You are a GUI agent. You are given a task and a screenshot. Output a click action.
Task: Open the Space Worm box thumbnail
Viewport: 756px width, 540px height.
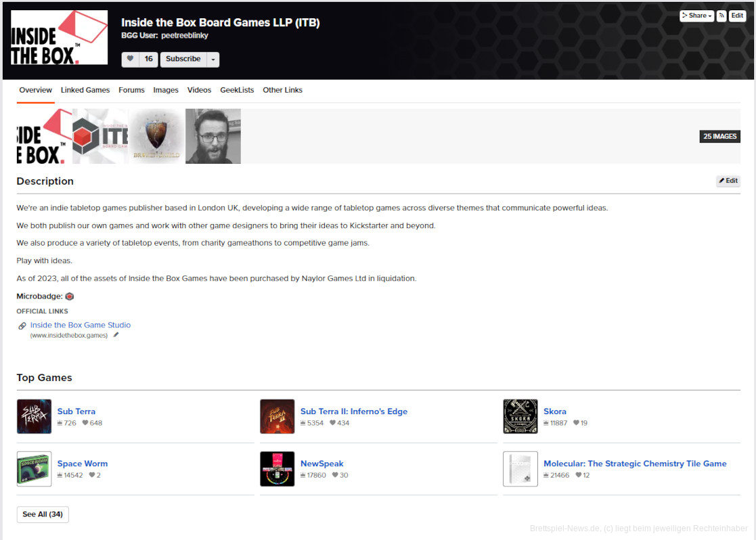[34, 469]
